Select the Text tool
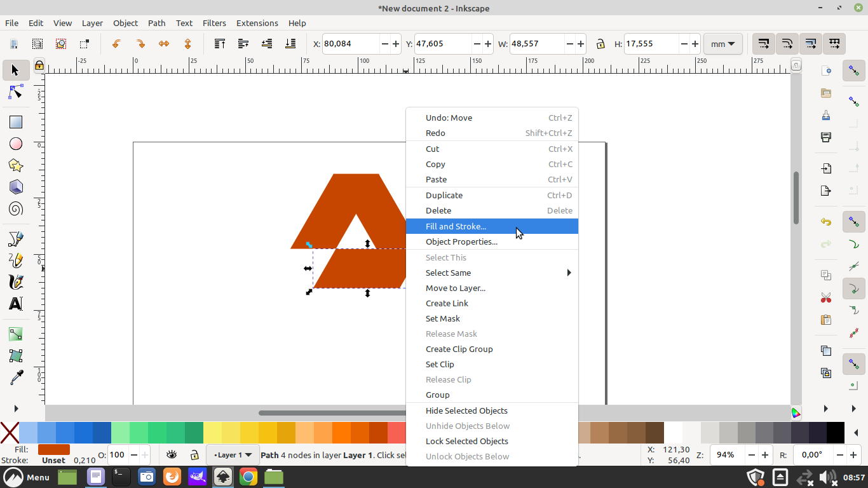The width and height of the screenshot is (868, 488). point(16,304)
